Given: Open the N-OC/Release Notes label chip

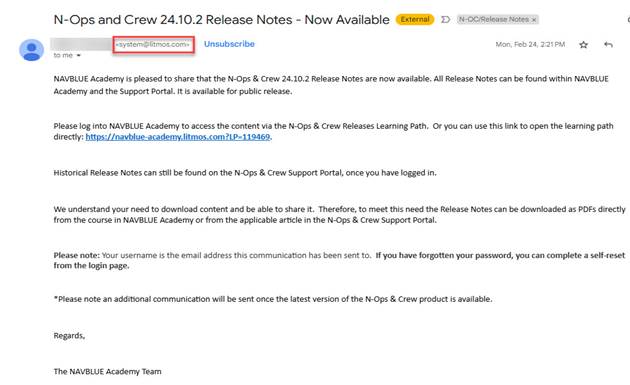Looking at the screenshot, I should pyautogui.click(x=493, y=19).
